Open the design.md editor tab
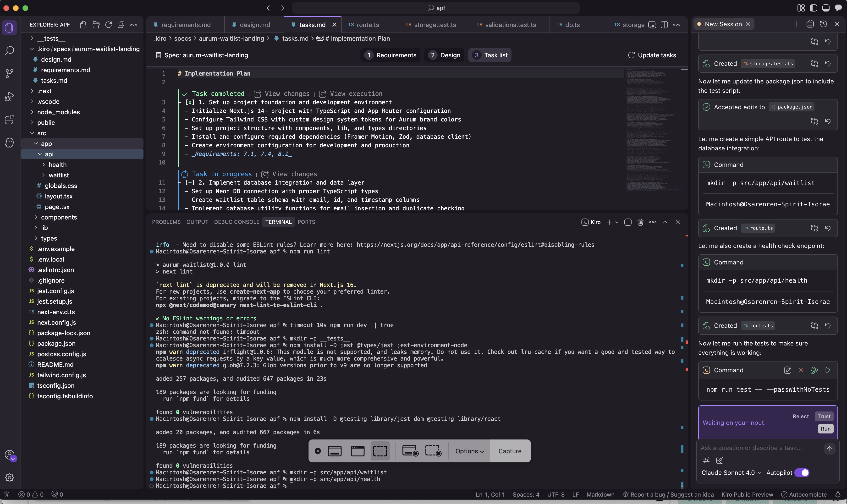 pyautogui.click(x=255, y=25)
